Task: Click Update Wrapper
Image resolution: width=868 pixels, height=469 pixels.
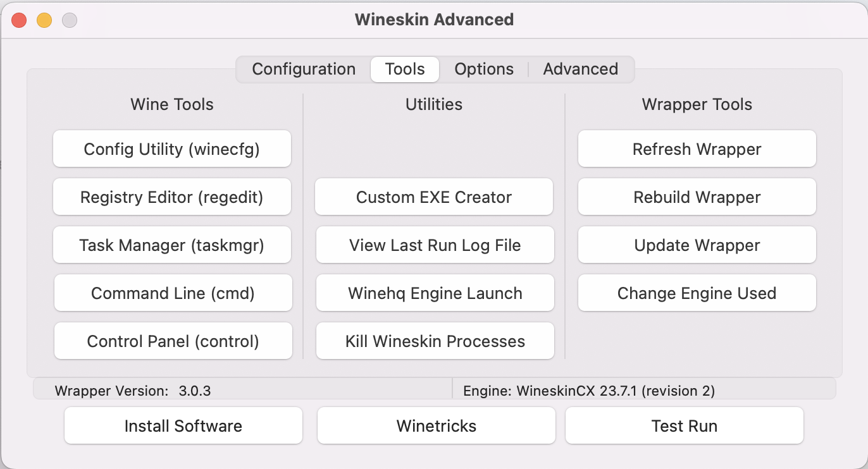Action: point(697,245)
